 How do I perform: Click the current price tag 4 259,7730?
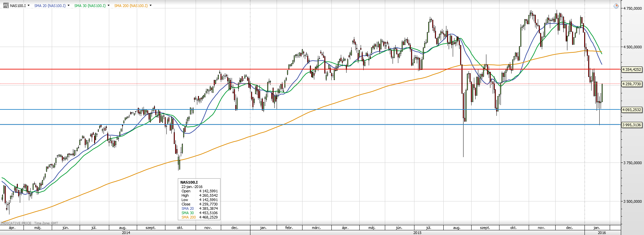pos(632,84)
